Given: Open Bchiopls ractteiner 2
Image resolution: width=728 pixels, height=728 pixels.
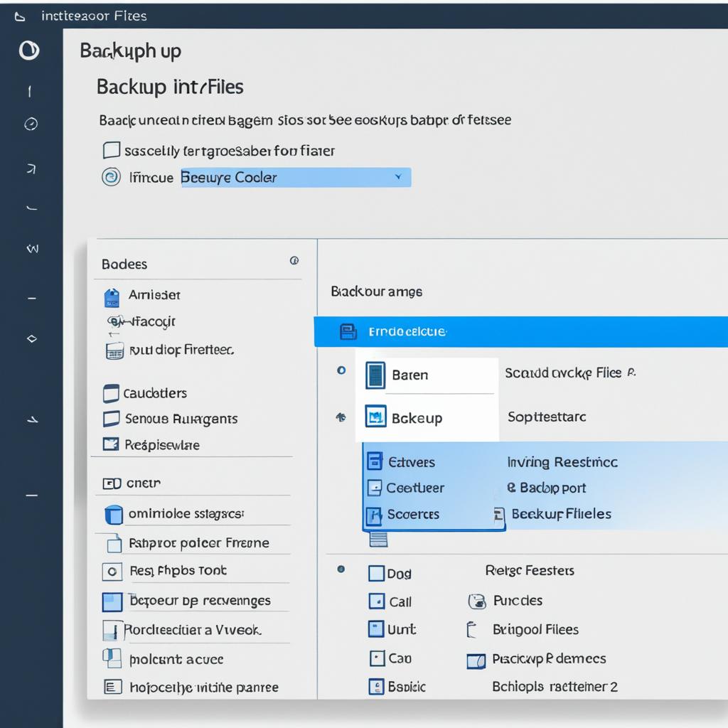Looking at the screenshot, I should (x=555, y=687).
